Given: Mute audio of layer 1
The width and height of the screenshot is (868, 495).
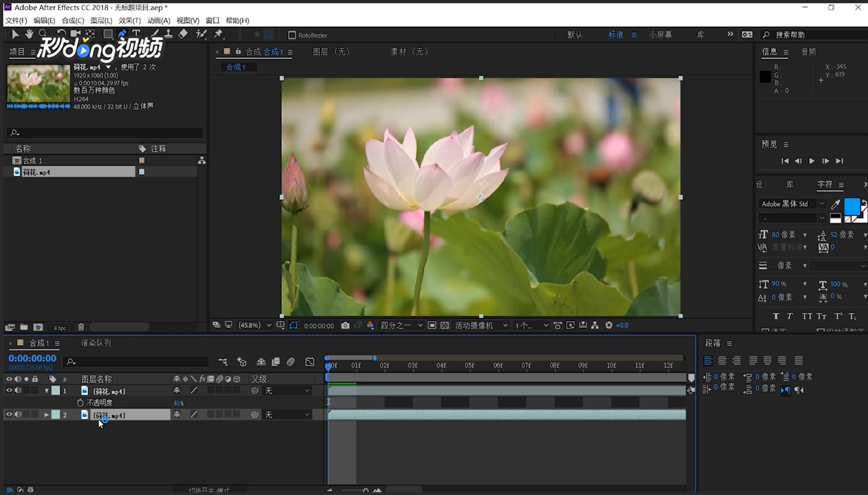Looking at the screenshot, I should point(18,391).
